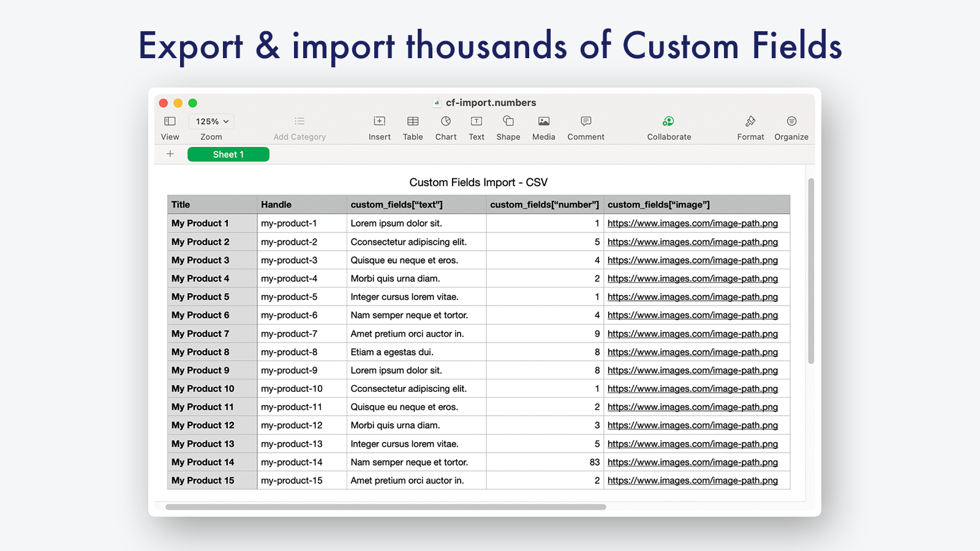Insert a Text box
The width and height of the screenshot is (980, 551).
[476, 127]
